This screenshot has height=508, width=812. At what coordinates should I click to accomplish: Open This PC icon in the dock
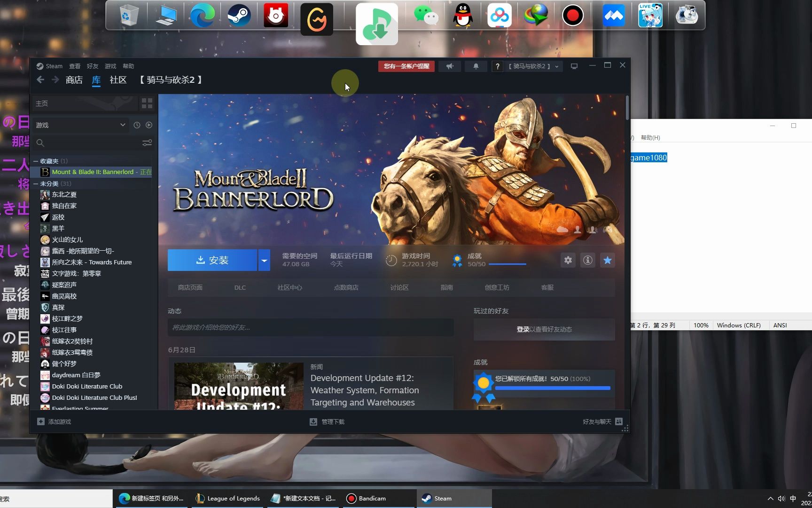165,16
